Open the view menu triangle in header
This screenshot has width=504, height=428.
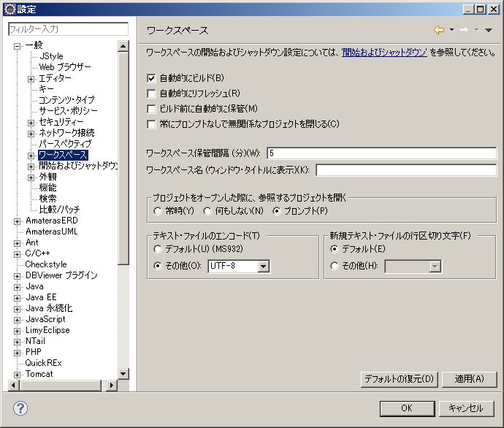click(x=489, y=30)
